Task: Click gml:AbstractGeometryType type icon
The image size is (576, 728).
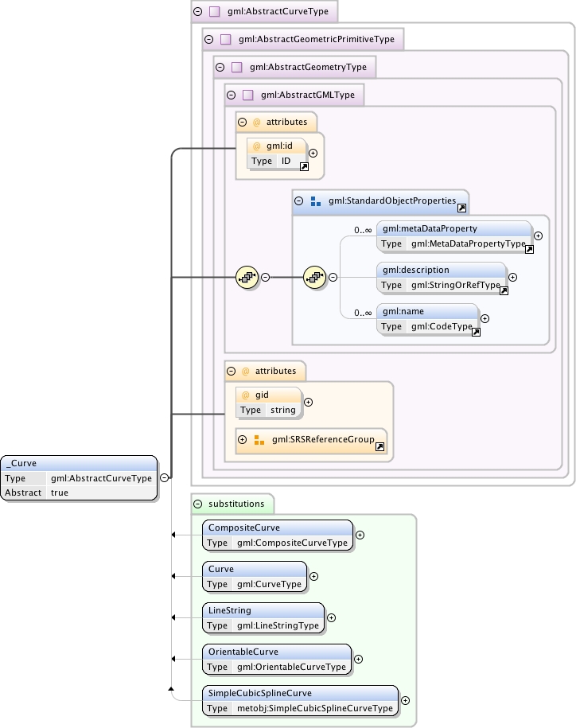Action: 237,68
